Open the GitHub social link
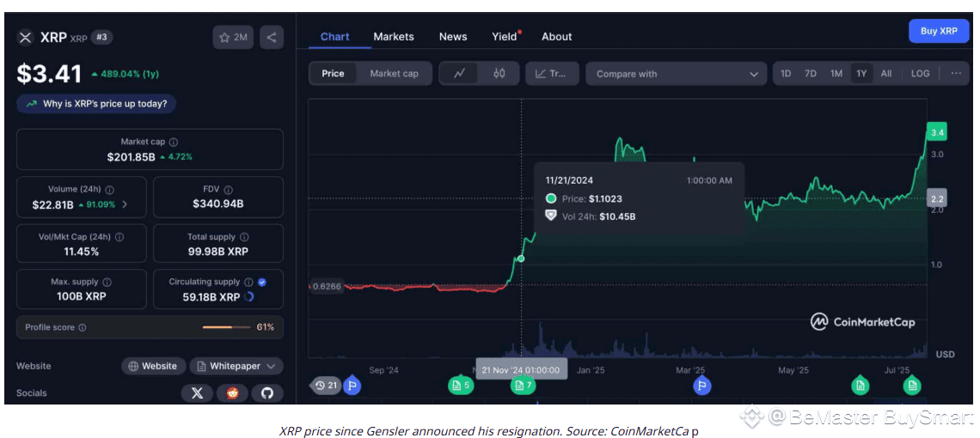Screen dimensions: 980x438 click(x=266, y=393)
